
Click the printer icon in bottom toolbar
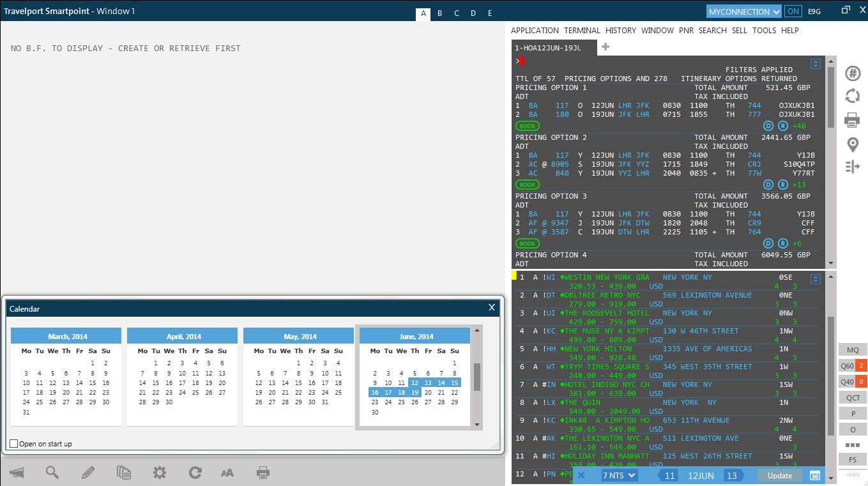263,473
